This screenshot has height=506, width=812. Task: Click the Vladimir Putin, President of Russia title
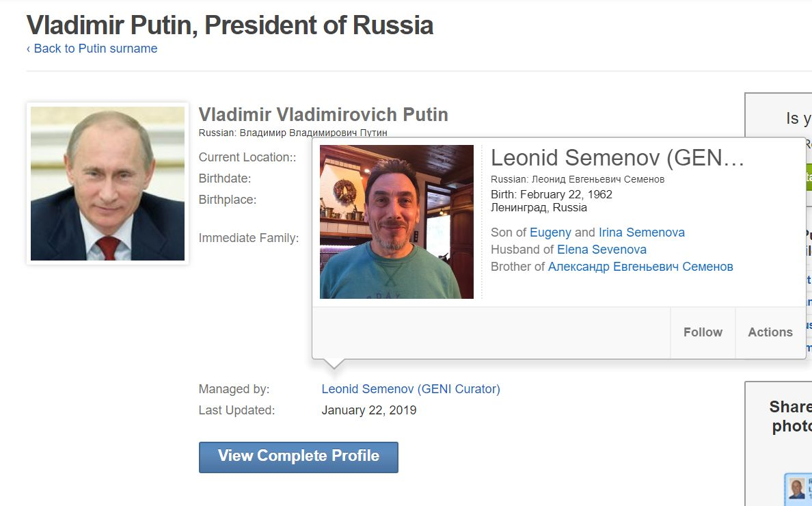coord(230,25)
